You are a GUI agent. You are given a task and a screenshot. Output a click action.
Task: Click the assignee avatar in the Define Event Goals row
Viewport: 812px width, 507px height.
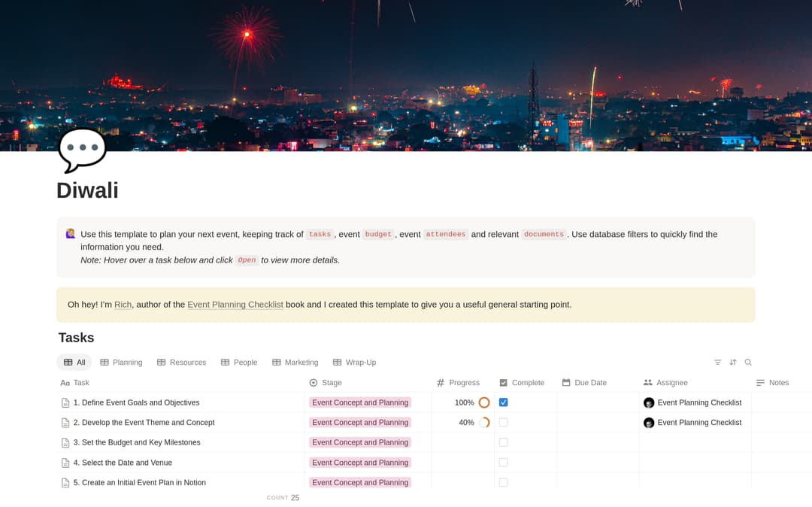(648, 402)
